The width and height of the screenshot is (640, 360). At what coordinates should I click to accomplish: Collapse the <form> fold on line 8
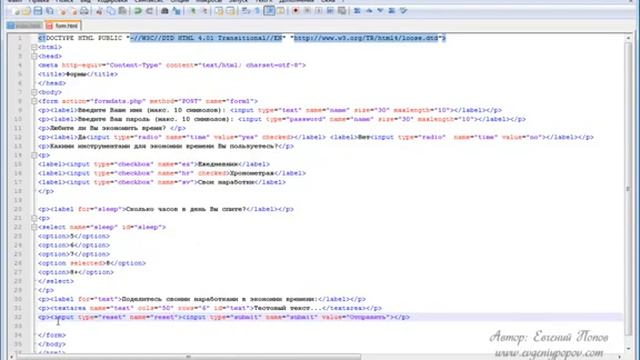point(34,101)
